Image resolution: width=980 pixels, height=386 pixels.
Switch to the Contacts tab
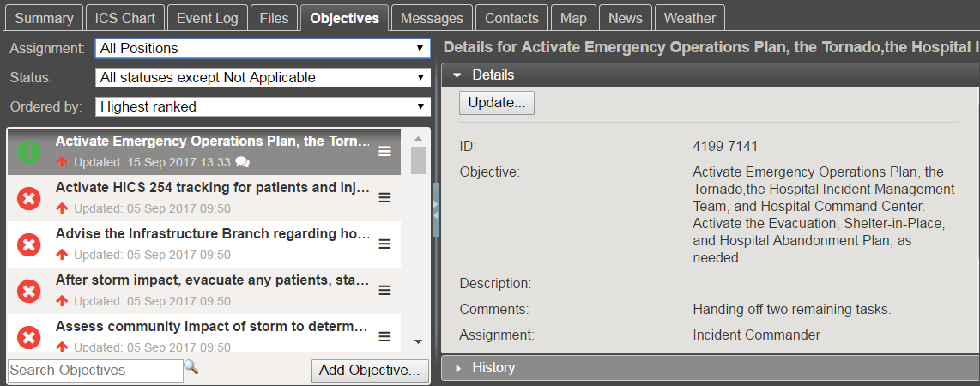pos(511,18)
